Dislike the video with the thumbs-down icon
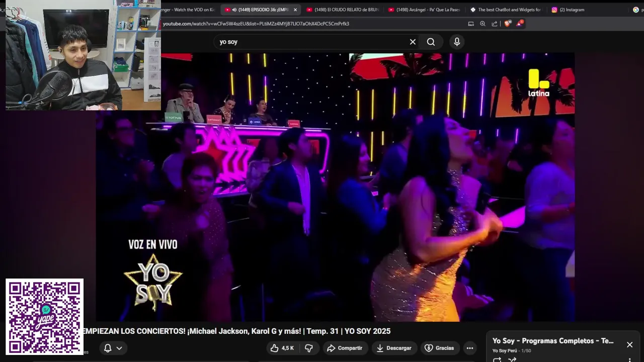Viewport: 644px width, 362px height. 309,348
